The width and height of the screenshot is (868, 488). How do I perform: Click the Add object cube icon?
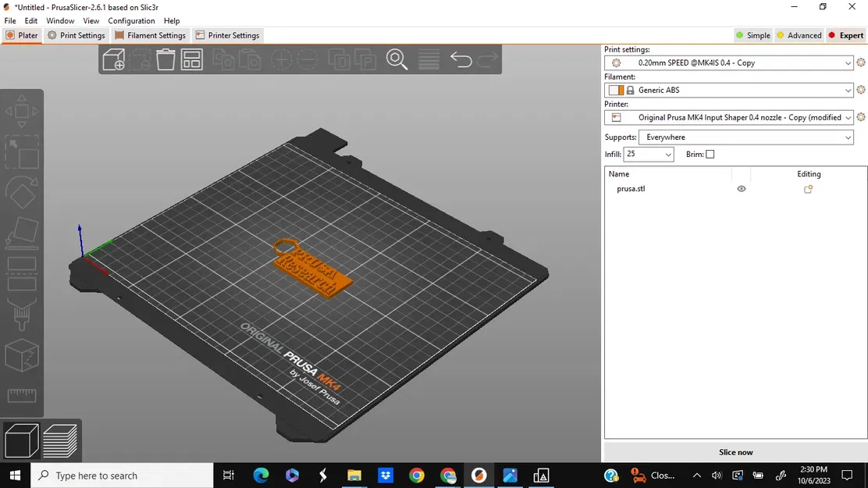[x=113, y=59]
